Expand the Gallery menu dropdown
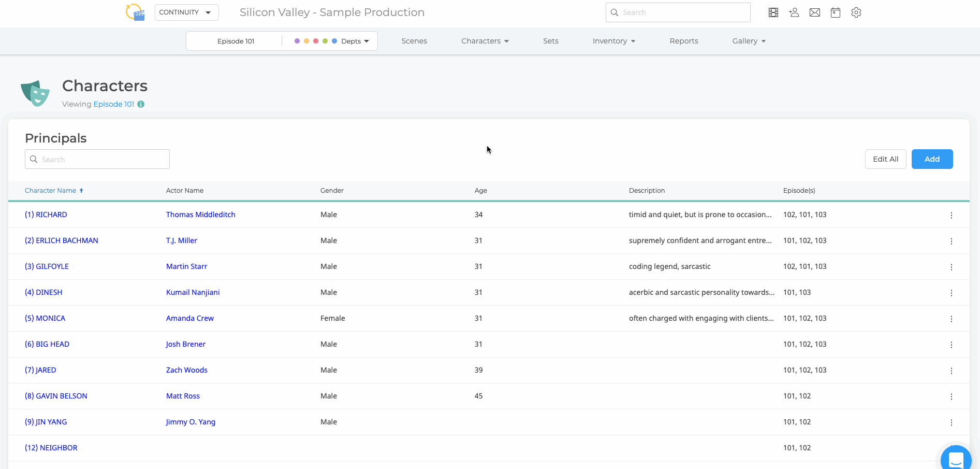The width and height of the screenshot is (980, 469). point(749,41)
